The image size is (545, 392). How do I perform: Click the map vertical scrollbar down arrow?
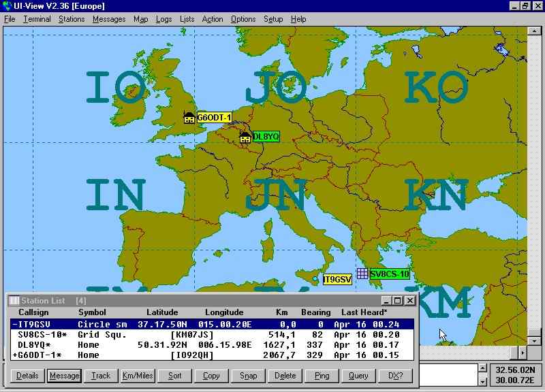click(534, 341)
